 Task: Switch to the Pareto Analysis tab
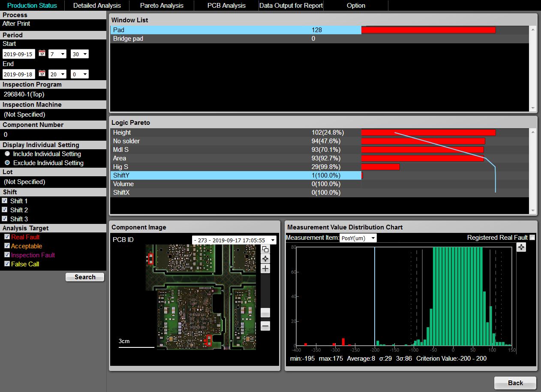[162, 6]
